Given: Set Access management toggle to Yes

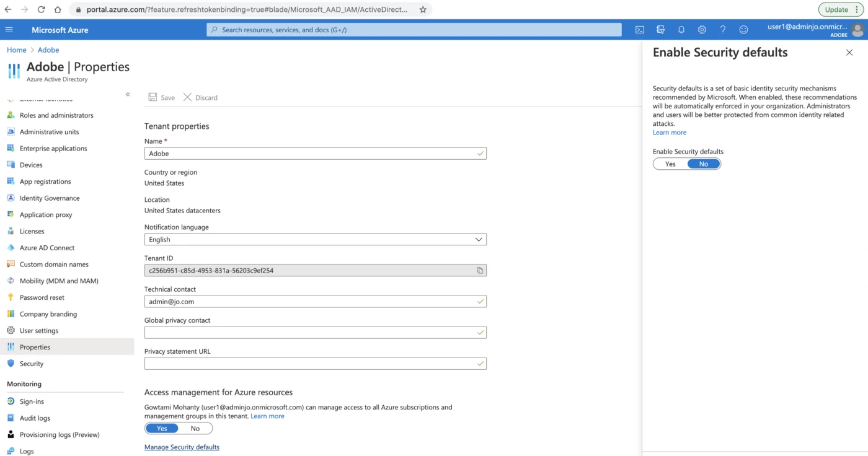Looking at the screenshot, I should pyautogui.click(x=162, y=429).
